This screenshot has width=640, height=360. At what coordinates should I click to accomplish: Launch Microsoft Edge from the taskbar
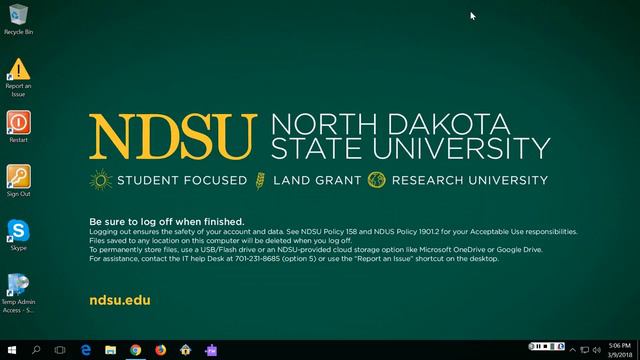coord(86,350)
